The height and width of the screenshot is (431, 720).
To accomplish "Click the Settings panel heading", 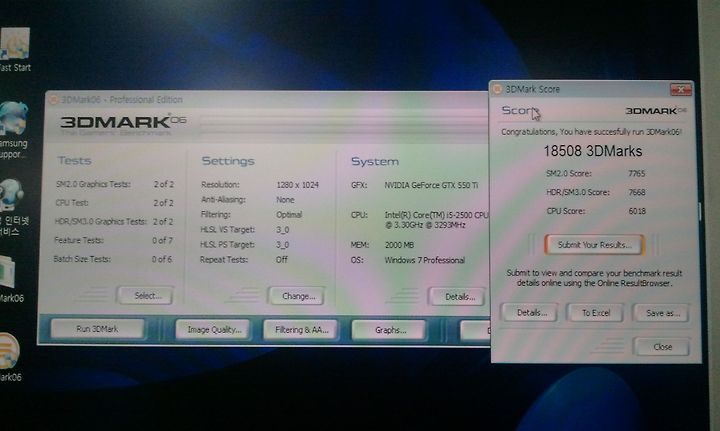I will click(x=228, y=161).
